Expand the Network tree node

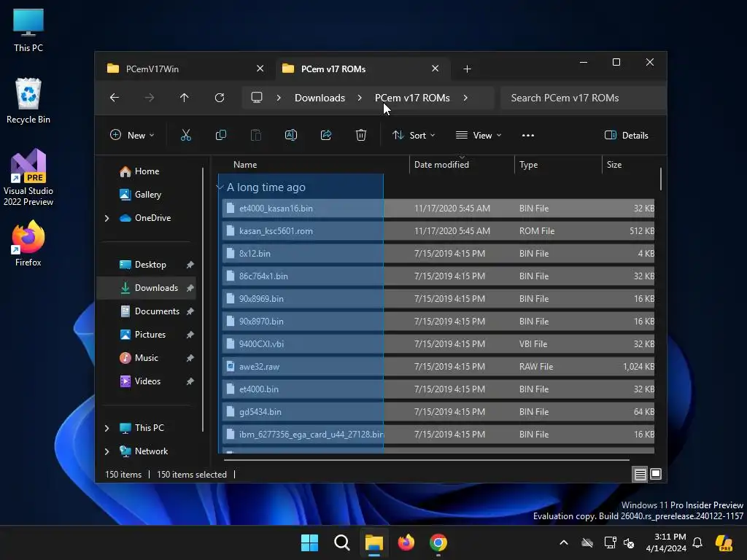107,451
